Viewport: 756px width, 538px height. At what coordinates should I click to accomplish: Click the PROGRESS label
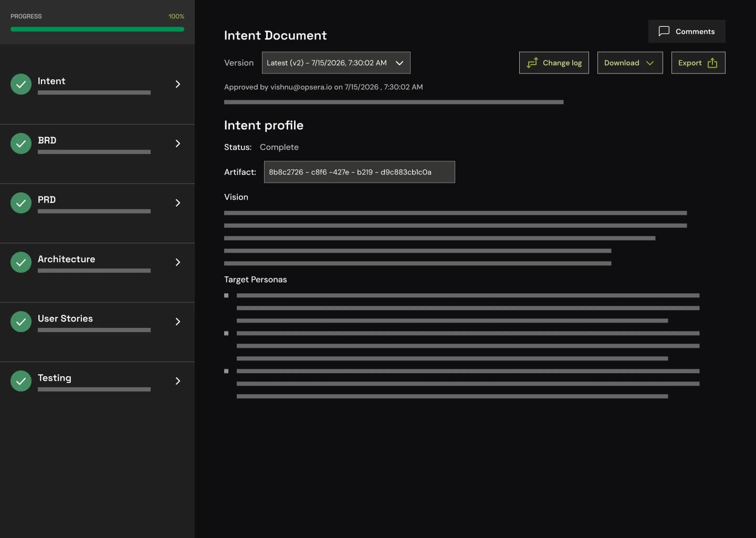(26, 16)
